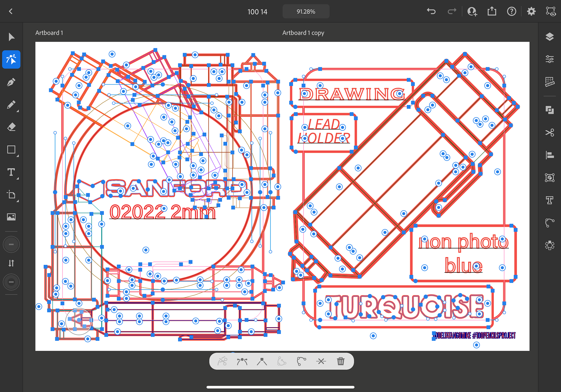Viewport: 561px width, 392px height.
Task: Tap the document title 100 14
Action: 257,12
